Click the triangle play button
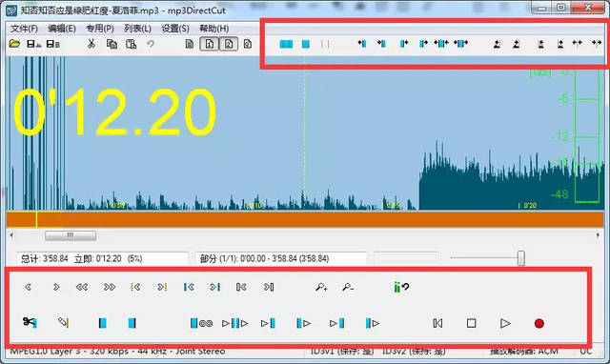 click(505, 323)
